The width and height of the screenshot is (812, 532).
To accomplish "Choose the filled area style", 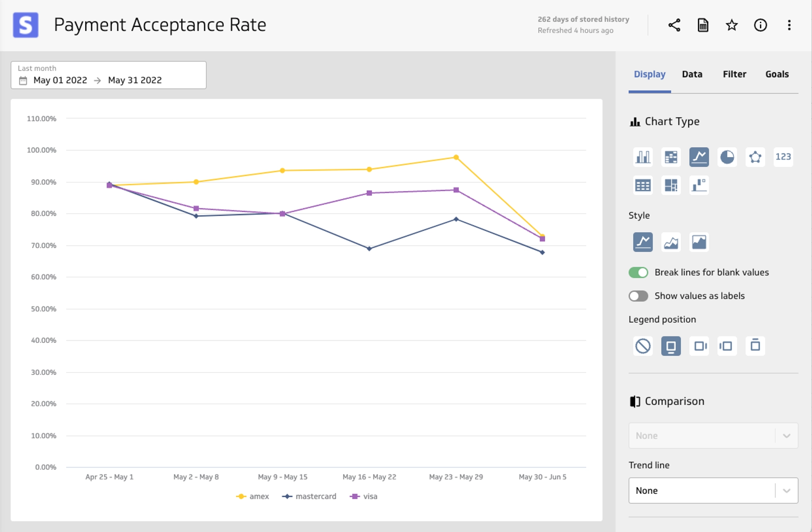I will pyautogui.click(x=699, y=242).
